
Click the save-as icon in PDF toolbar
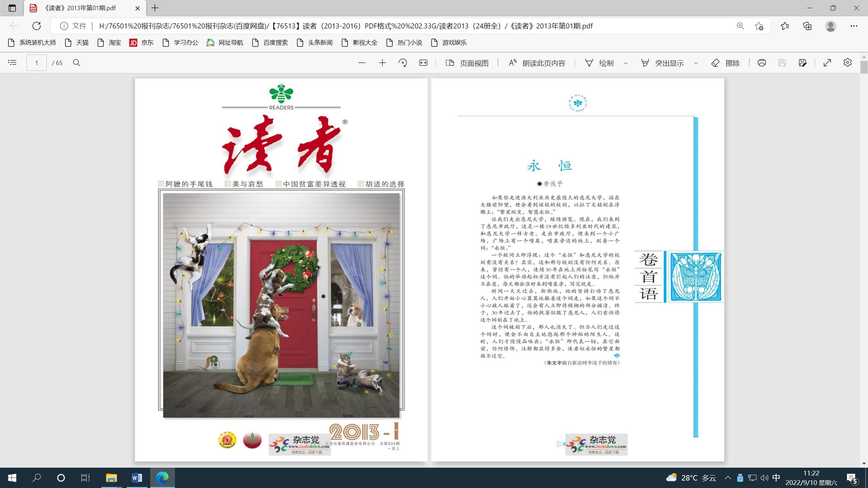[x=803, y=63]
